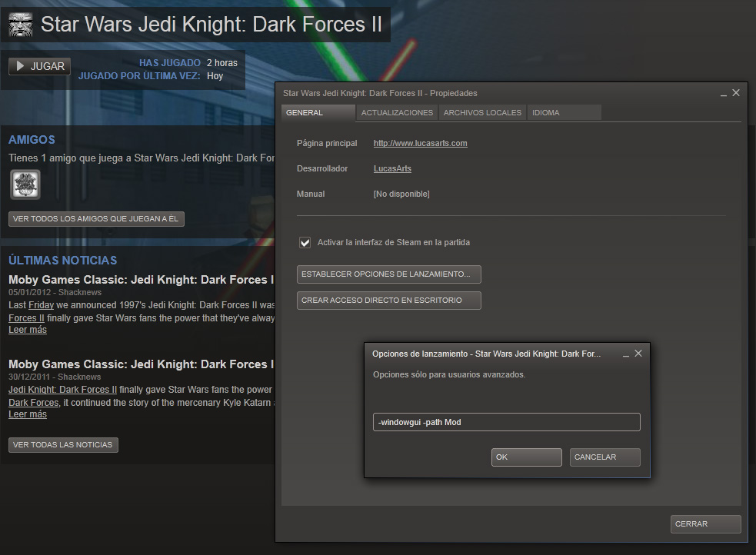Image resolution: width=756 pixels, height=555 pixels.
Task: Minimize the Propiedades window
Action: point(723,94)
